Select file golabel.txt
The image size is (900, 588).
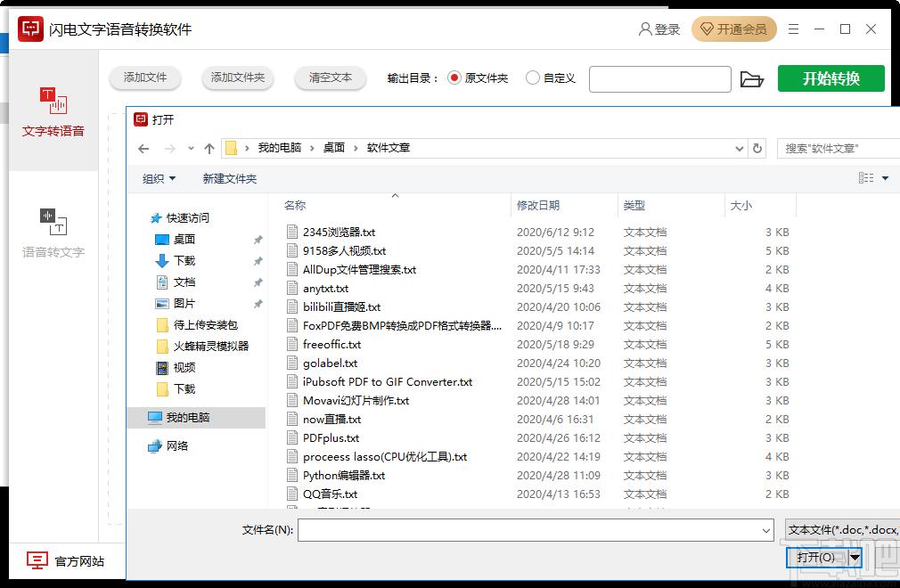coord(330,363)
